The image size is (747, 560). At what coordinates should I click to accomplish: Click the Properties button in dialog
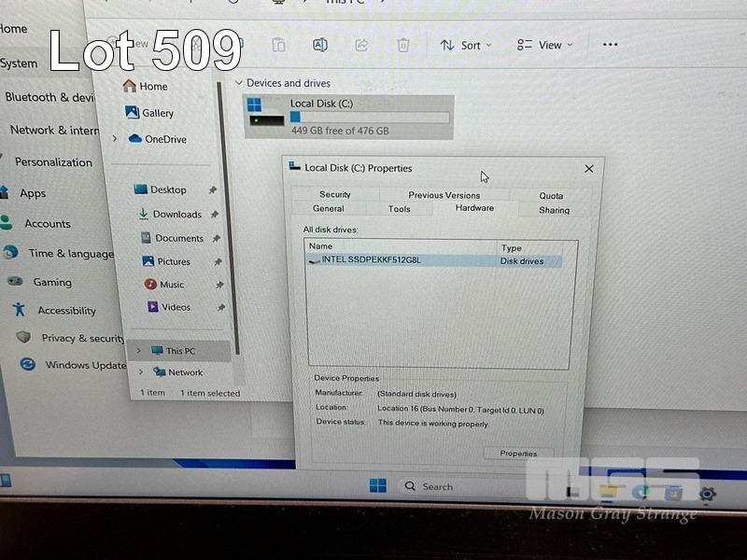(x=518, y=454)
